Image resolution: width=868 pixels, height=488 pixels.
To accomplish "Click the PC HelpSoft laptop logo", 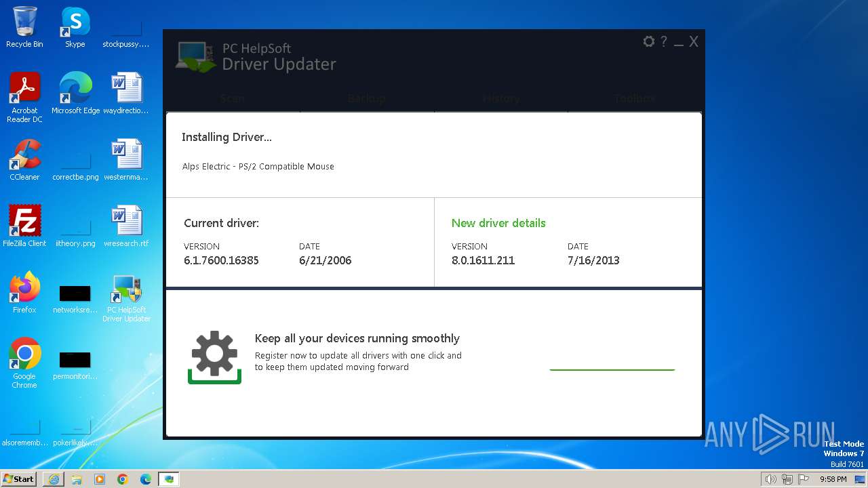I will (196, 57).
